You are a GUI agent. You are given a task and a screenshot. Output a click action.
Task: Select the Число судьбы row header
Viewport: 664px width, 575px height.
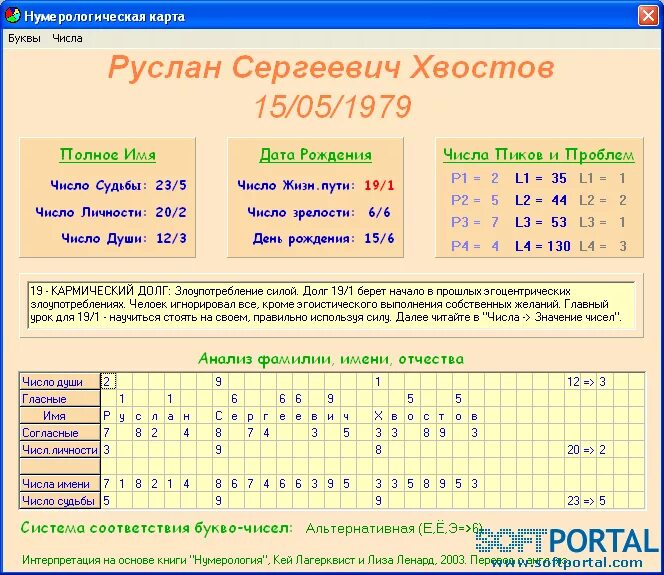tap(59, 500)
